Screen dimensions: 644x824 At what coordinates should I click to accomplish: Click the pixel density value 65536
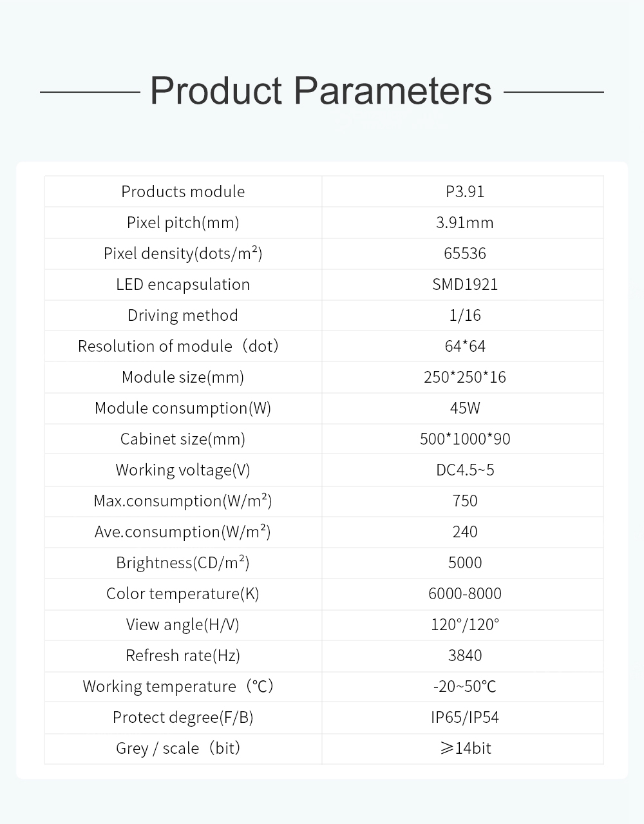[464, 253]
